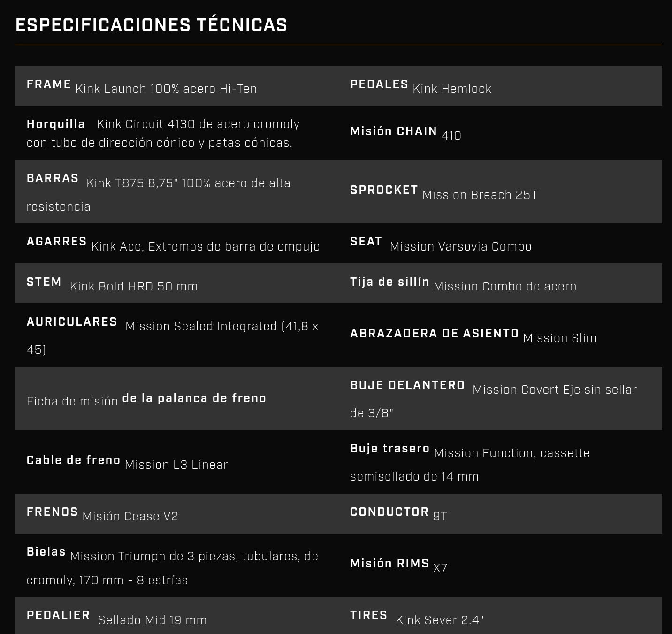The width and height of the screenshot is (672, 634).
Task: Click the CONDUCTOR 9T specification
Action: click(398, 513)
